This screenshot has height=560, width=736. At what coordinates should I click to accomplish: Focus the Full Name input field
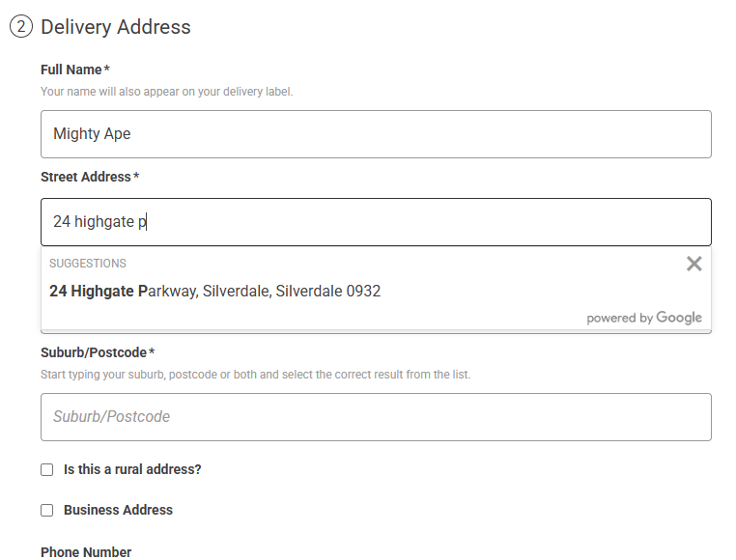pyautogui.click(x=376, y=134)
